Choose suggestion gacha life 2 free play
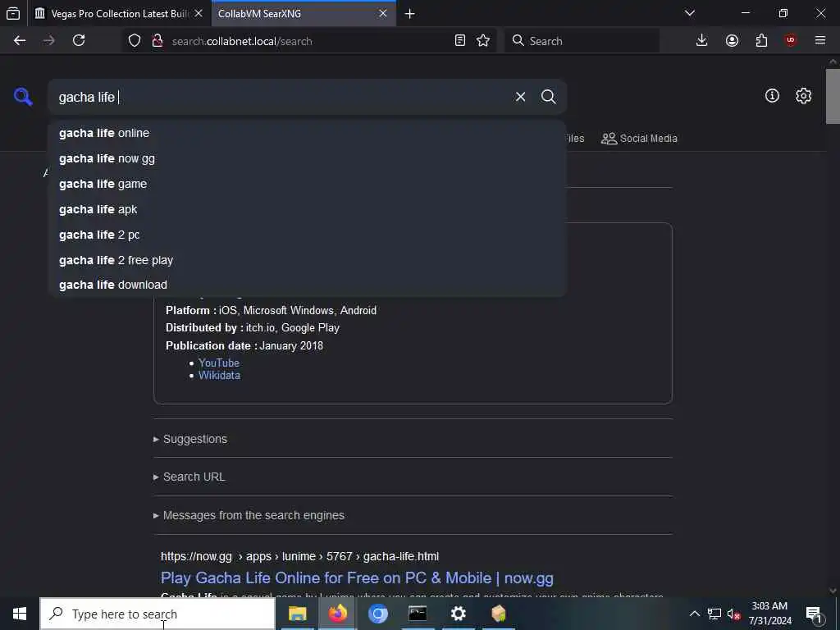Image resolution: width=840 pixels, height=630 pixels. 307,260
